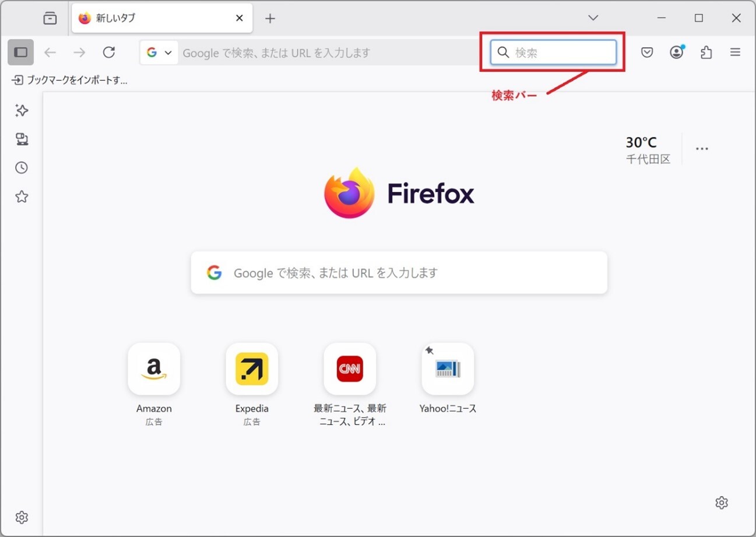Reload the current page
Screen dimensions: 756x537
coord(109,52)
